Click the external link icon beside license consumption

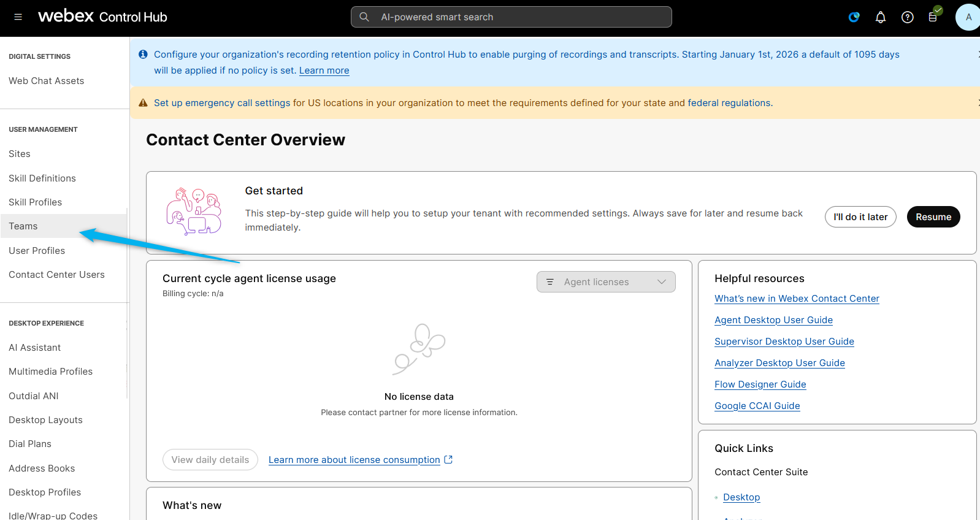tap(448, 459)
